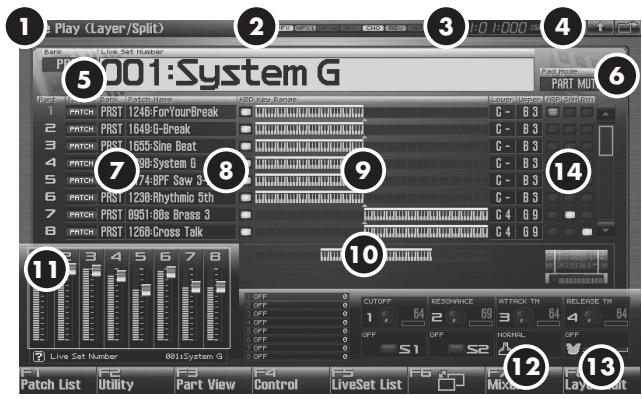This screenshot has width=642, height=399.
Task: Open the PATCH type selector for part 8
Action: click(x=81, y=232)
